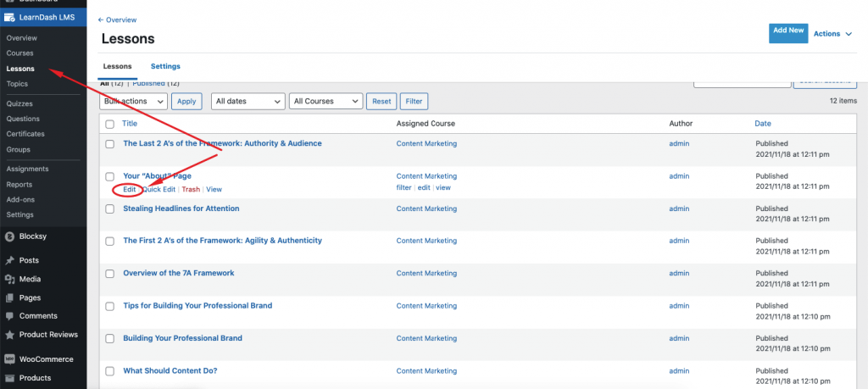Open the Bulk actions dropdown
Screen dimensions: 868x389
[133, 101]
